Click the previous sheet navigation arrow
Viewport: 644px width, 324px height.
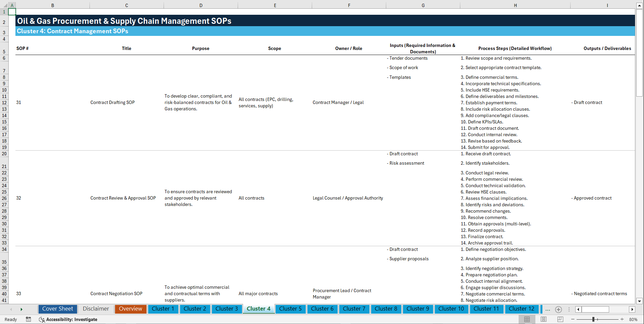click(11, 309)
